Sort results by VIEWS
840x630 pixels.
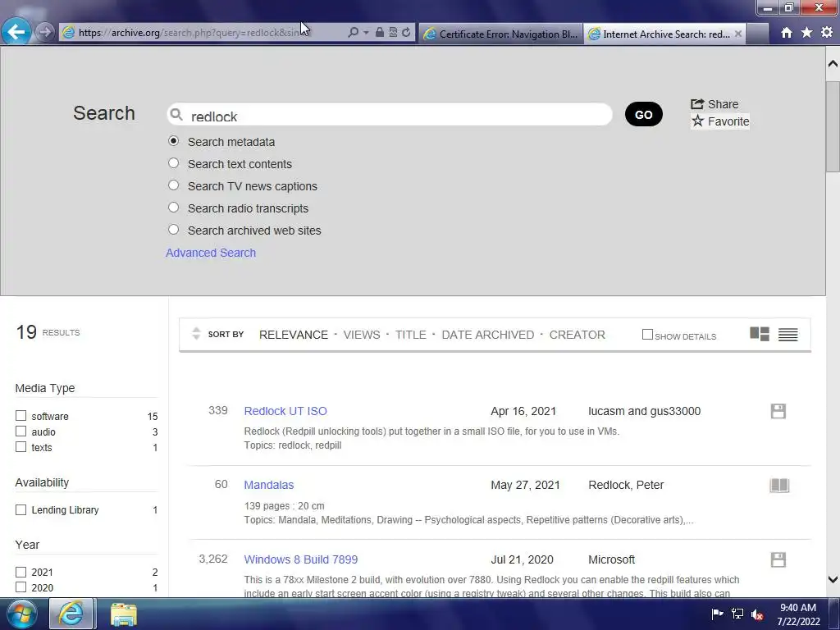tap(362, 335)
